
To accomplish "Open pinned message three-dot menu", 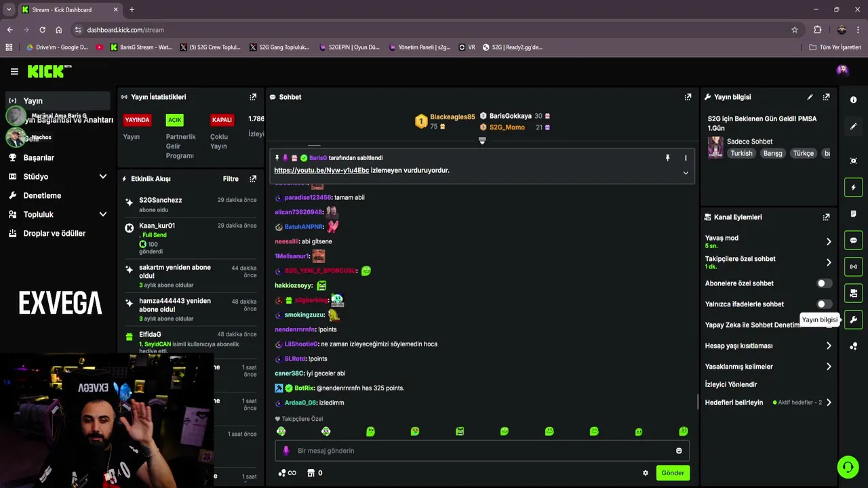I will pos(686,158).
